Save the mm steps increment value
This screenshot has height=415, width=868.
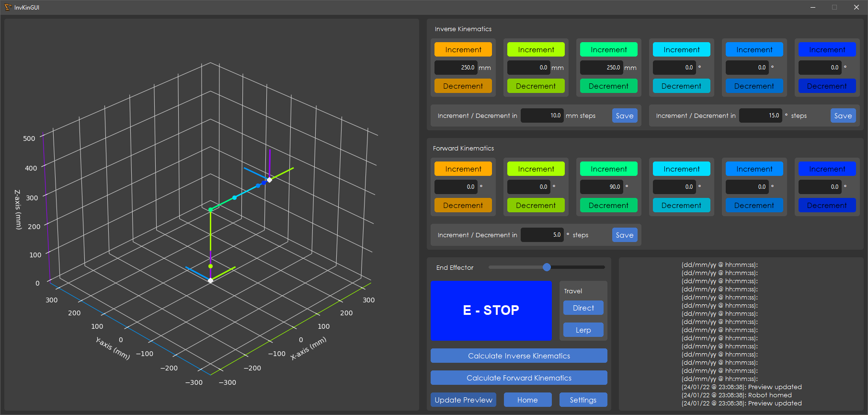coord(625,115)
